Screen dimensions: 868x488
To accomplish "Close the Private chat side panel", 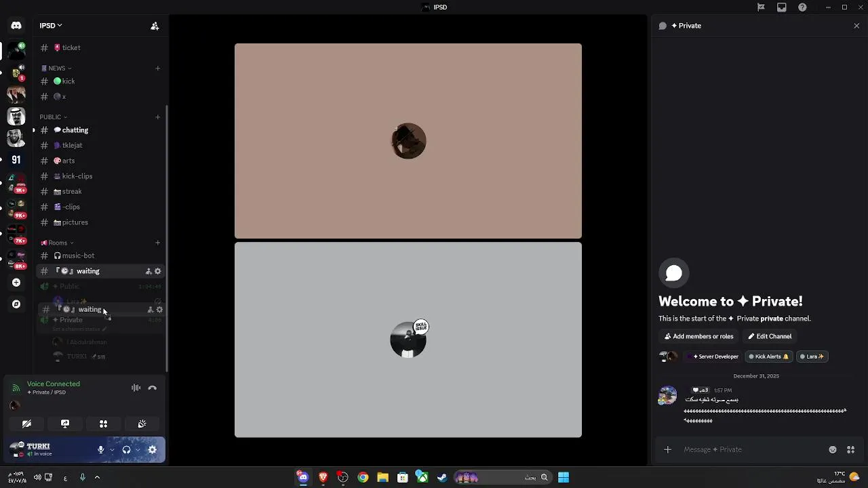I will pos(856,26).
